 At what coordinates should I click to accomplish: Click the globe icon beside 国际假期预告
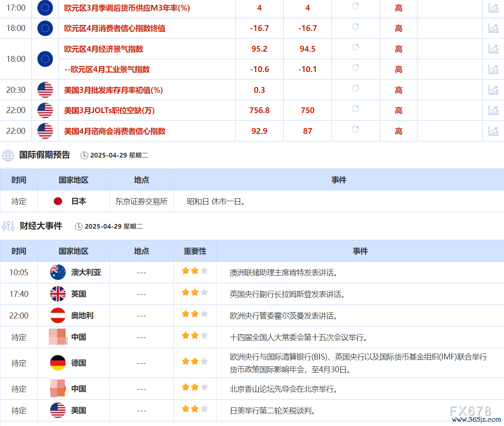(x=8, y=155)
